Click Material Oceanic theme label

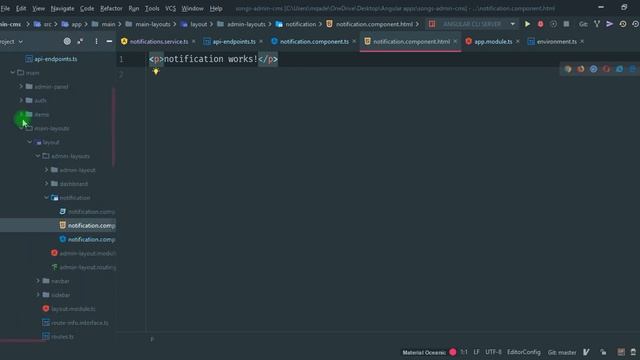[424, 352]
